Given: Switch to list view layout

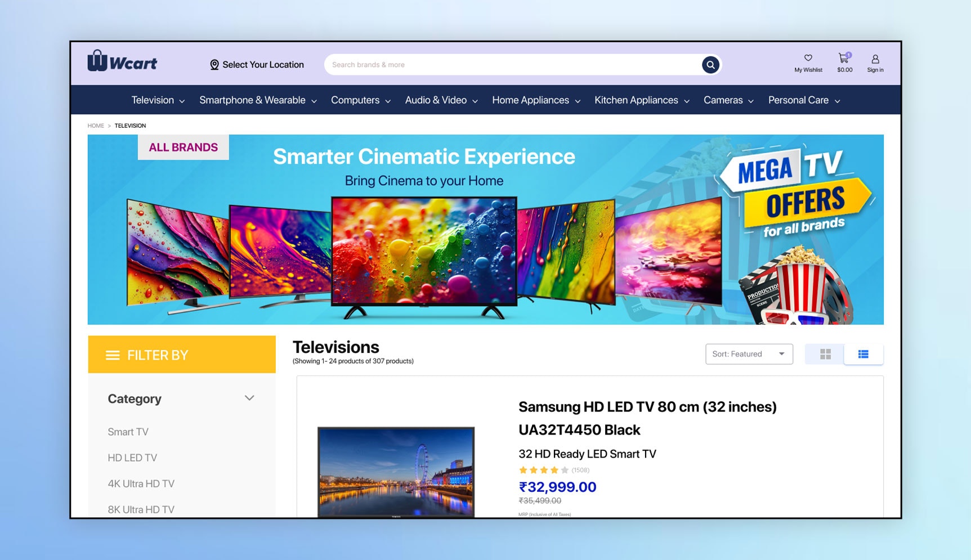Looking at the screenshot, I should [x=863, y=354].
